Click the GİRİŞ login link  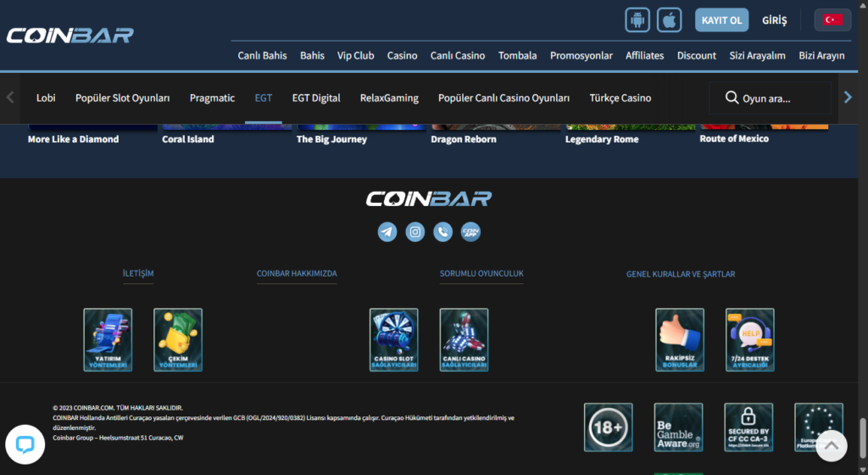[x=774, y=20]
